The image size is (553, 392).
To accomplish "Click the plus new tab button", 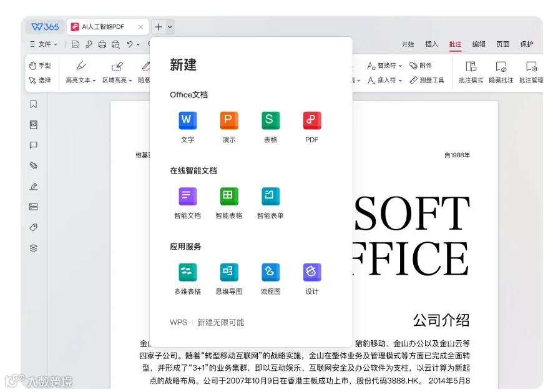I will pyautogui.click(x=159, y=27).
